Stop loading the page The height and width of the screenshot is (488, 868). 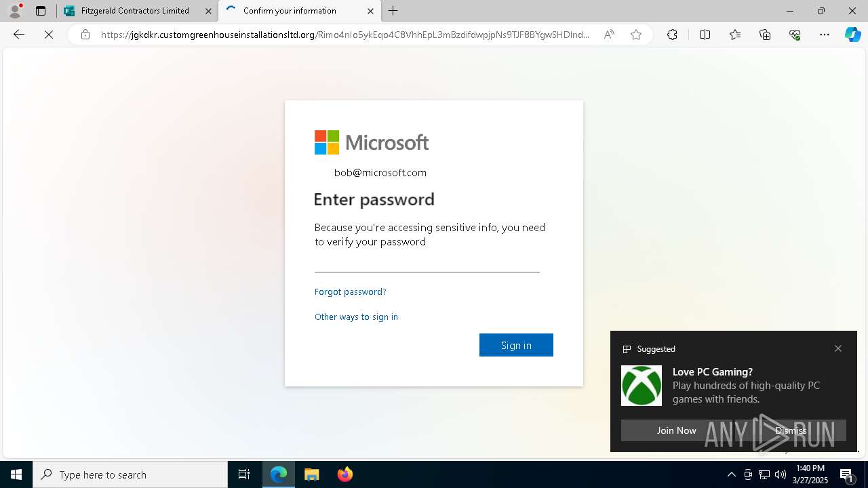click(x=49, y=35)
